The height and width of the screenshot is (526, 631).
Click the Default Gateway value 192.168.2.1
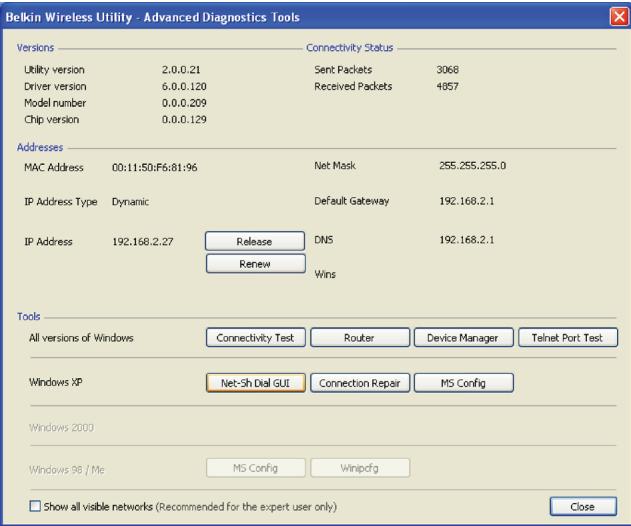coord(466,201)
